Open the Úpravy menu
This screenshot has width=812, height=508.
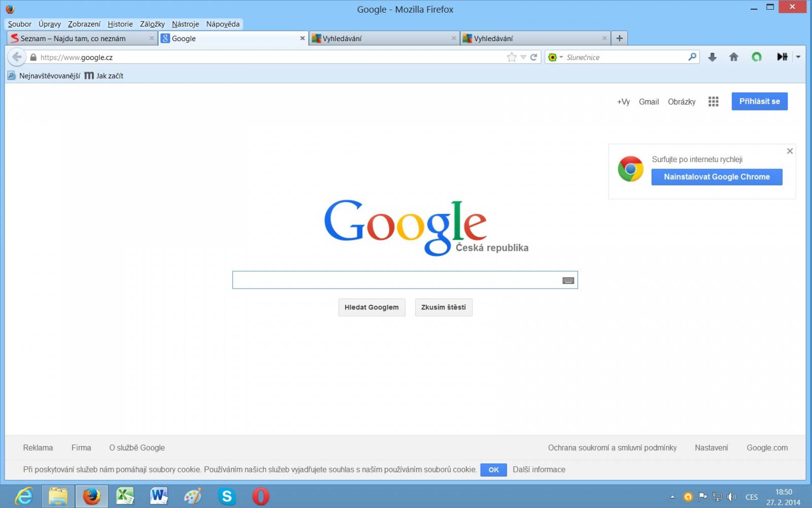(x=50, y=24)
